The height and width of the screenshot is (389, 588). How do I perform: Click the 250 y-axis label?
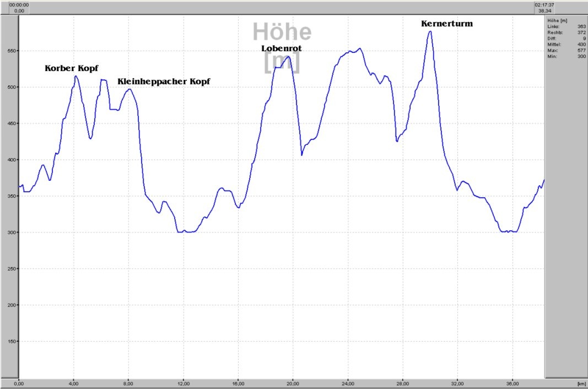coord(11,269)
